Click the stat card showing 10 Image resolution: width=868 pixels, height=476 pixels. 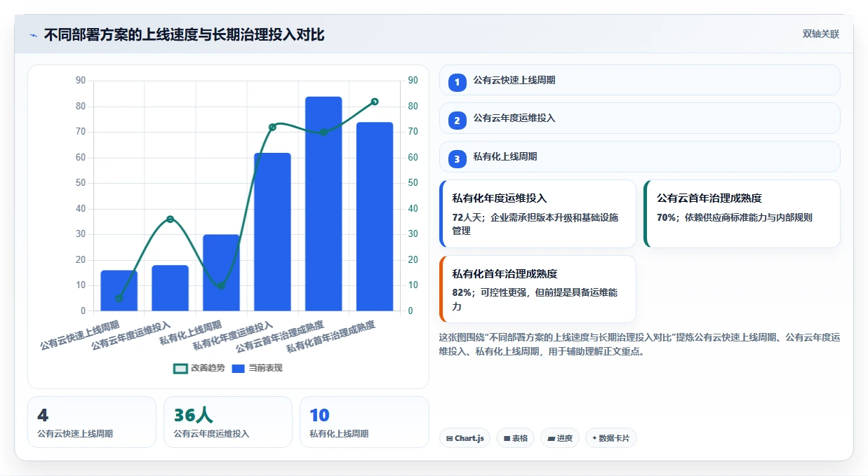pyautogui.click(x=364, y=422)
